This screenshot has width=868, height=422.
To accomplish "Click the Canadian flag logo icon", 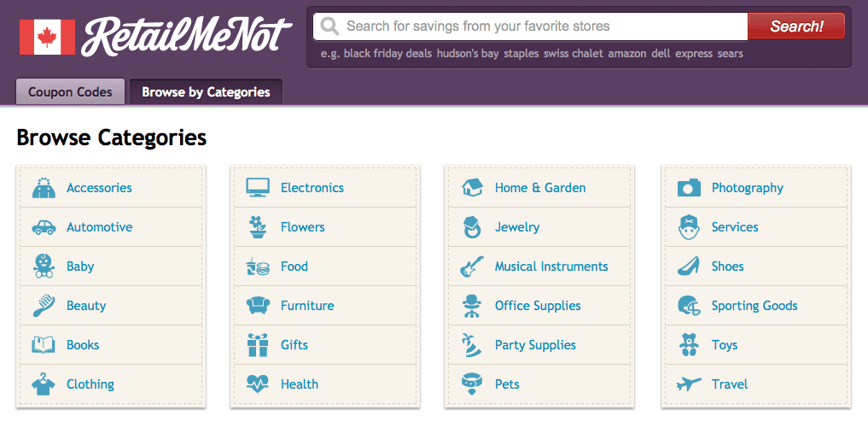I will click(47, 37).
